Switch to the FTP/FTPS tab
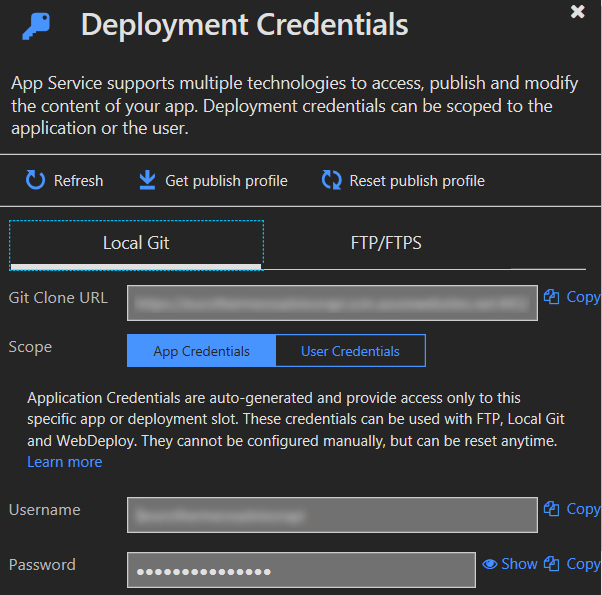 (386, 243)
